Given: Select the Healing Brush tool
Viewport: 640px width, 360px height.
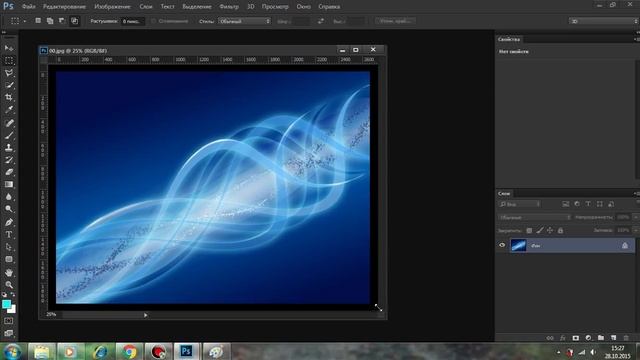Looking at the screenshot, I should [9, 123].
